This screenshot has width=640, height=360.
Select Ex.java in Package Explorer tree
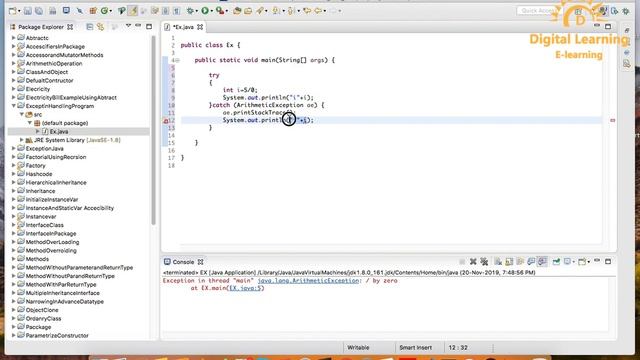pyautogui.click(x=59, y=131)
